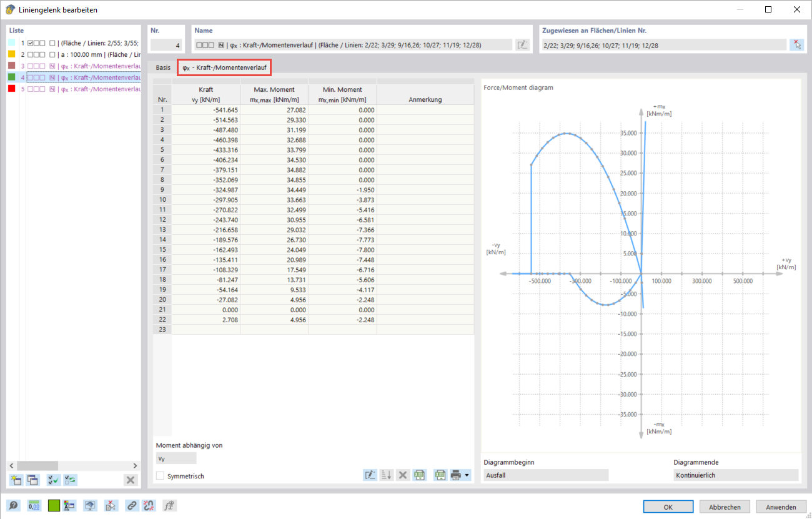812x519 pixels.
Task: Open the help speech-bubble icon
Action: point(13,506)
